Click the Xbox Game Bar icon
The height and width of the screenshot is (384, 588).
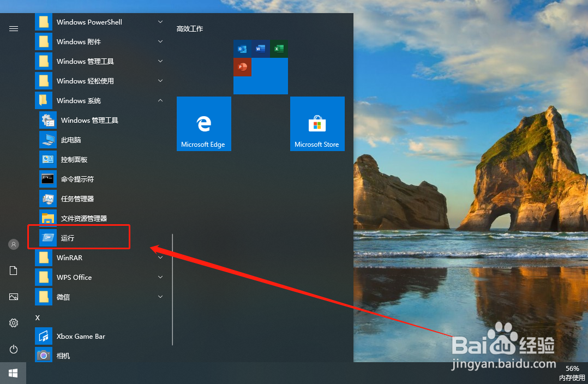(x=44, y=336)
